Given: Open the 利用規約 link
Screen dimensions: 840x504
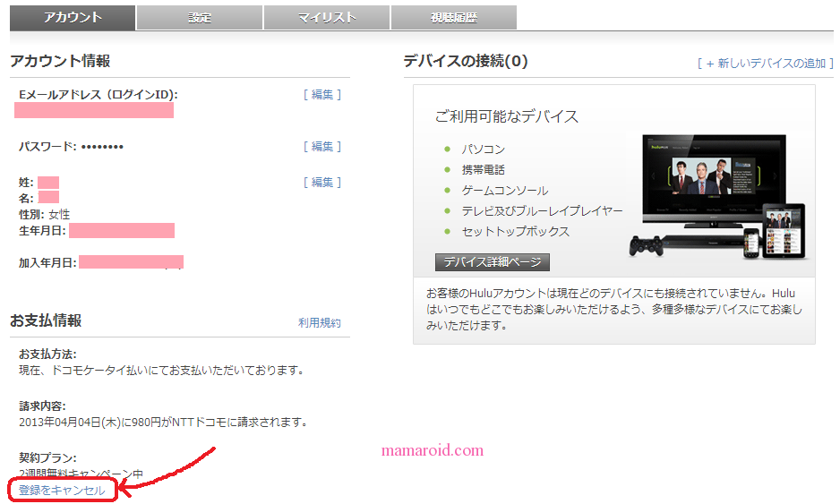Looking at the screenshot, I should [x=320, y=323].
